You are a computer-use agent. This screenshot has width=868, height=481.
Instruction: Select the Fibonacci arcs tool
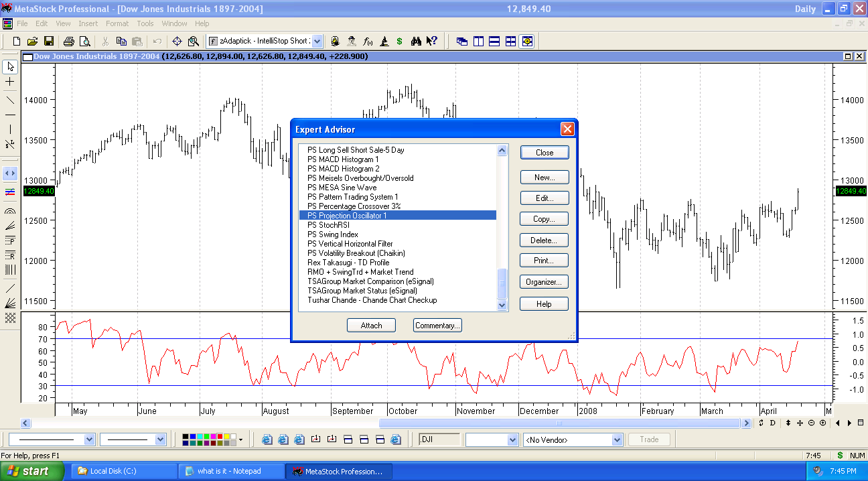point(10,211)
